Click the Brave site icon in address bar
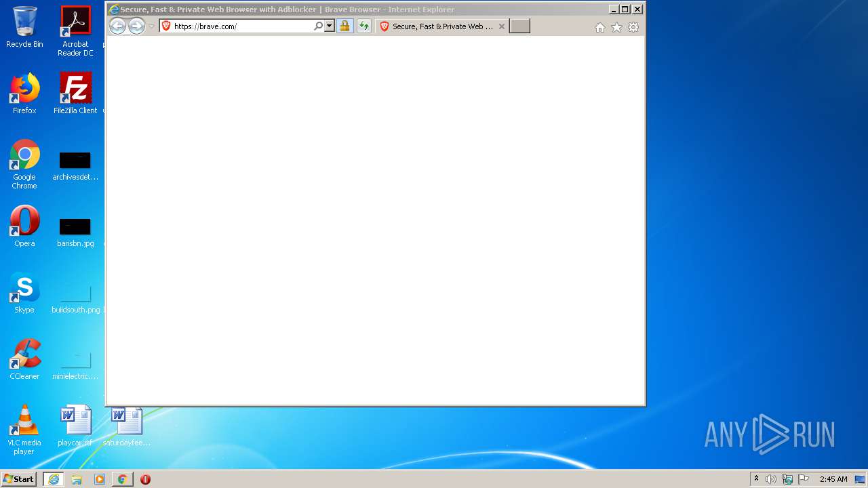This screenshot has height=488, width=868. point(166,26)
